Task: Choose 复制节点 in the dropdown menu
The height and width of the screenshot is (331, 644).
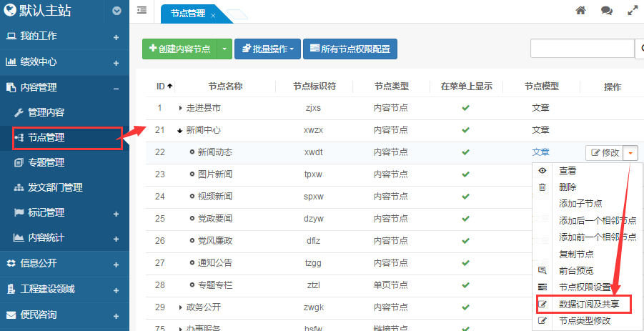Action: tap(576, 255)
